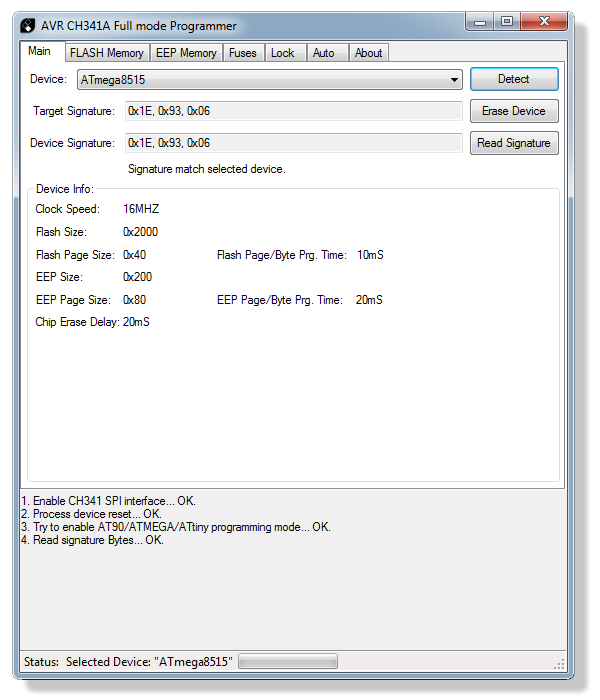Click log line 'Read signature Bytes... OK.'
The image size is (600, 700).
(x=92, y=540)
